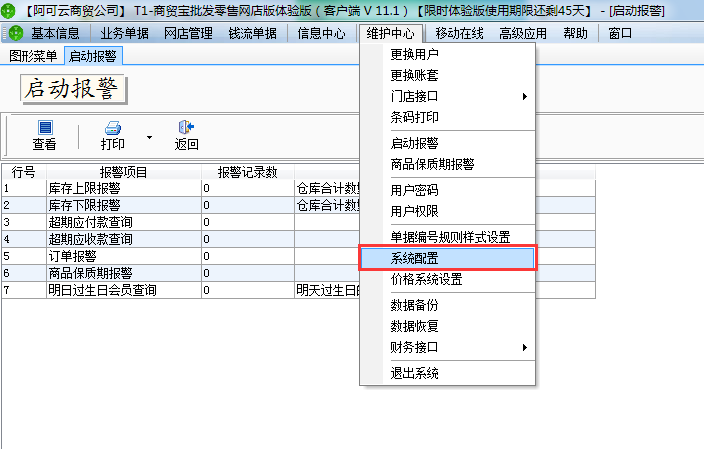Click record count cell for 订单报警

(x=248, y=256)
